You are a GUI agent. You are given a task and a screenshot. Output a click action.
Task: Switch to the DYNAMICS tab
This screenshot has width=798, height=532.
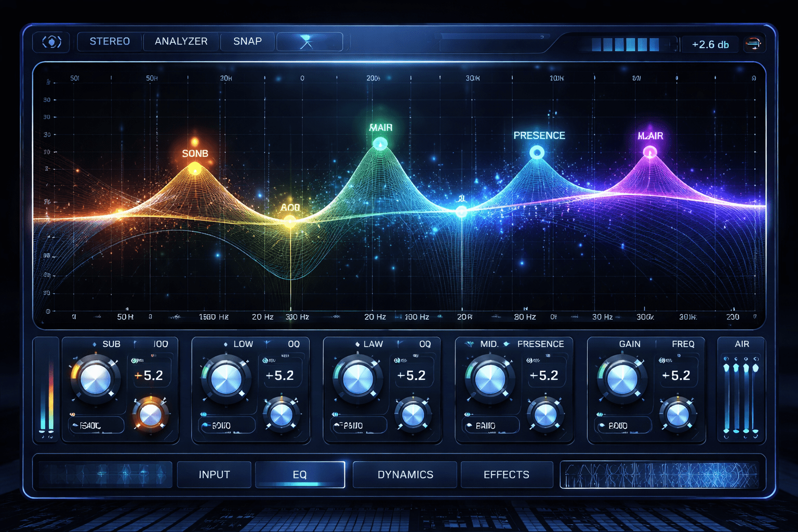point(404,474)
